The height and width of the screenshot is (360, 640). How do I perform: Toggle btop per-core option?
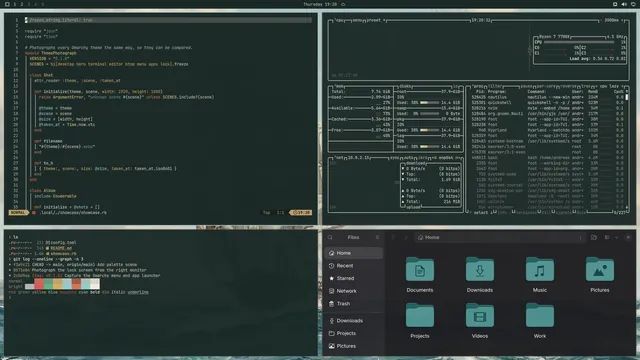click(546, 87)
